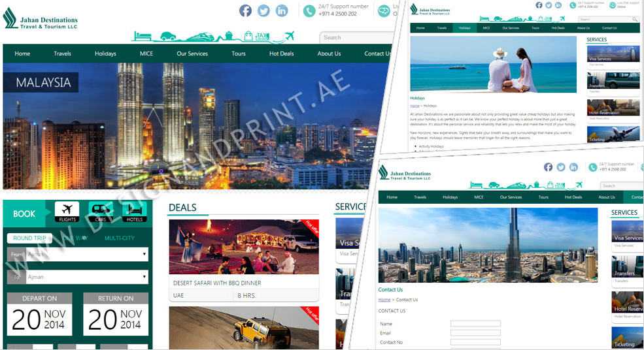
Task: Click the Facebook icon in the large homepage header
Action: coord(245,10)
